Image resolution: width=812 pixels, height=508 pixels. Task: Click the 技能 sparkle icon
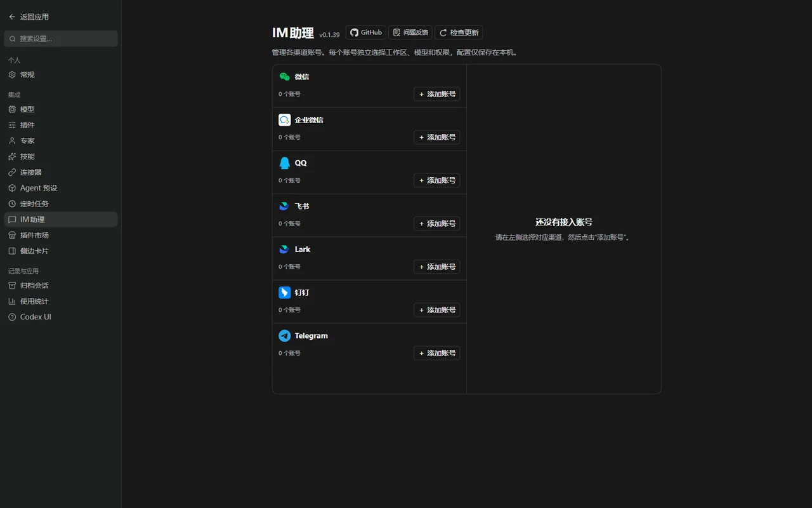click(x=12, y=156)
